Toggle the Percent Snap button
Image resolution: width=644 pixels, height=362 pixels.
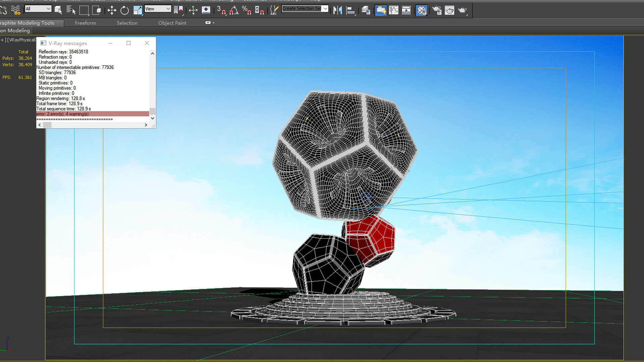click(247, 10)
